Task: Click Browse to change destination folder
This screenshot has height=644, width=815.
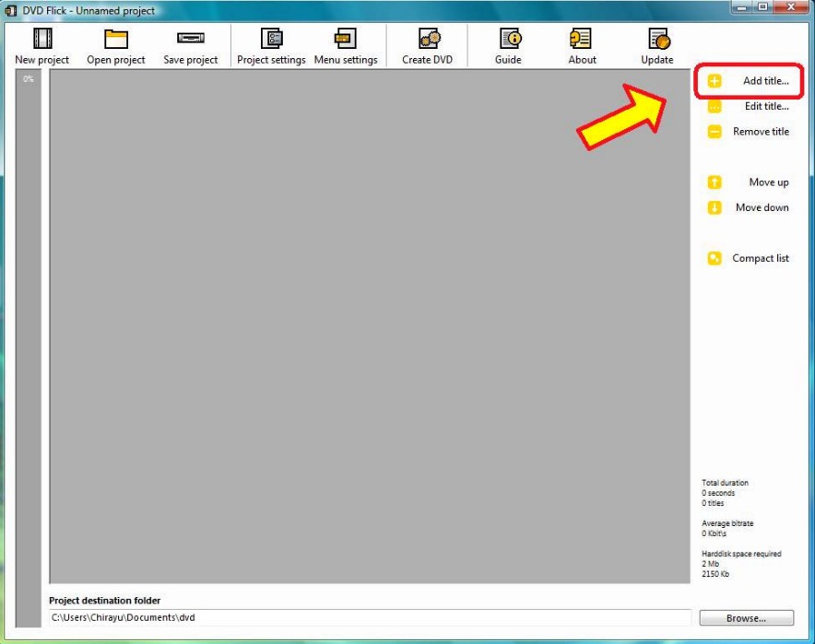Action: click(747, 617)
